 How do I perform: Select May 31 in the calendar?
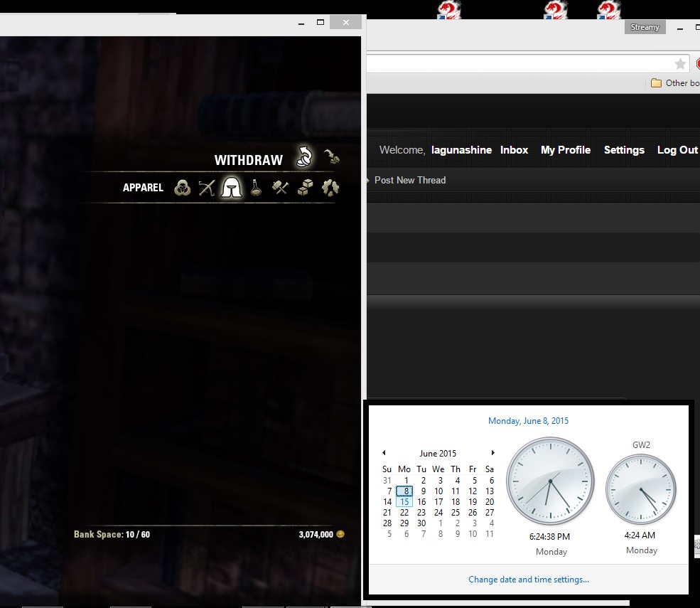[x=387, y=480]
